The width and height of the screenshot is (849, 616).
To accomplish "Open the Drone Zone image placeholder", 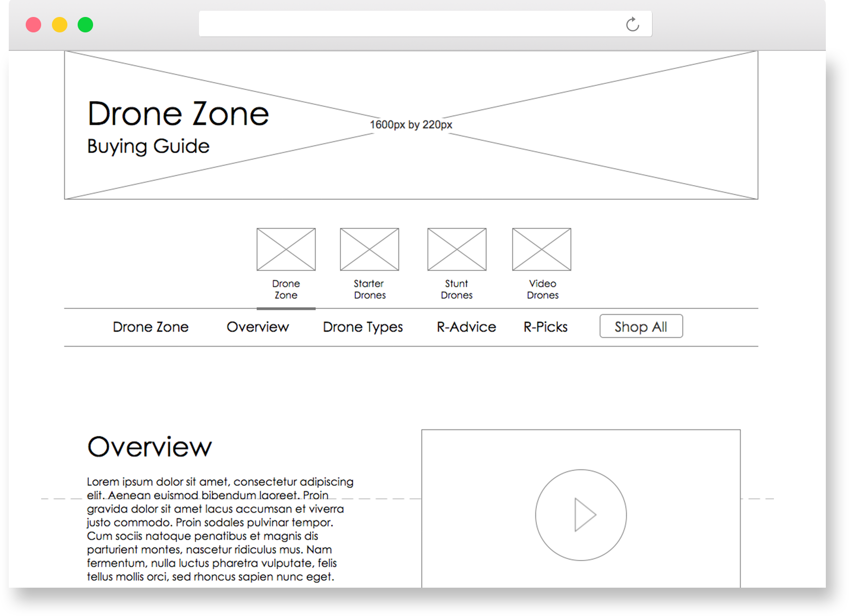I will click(286, 249).
